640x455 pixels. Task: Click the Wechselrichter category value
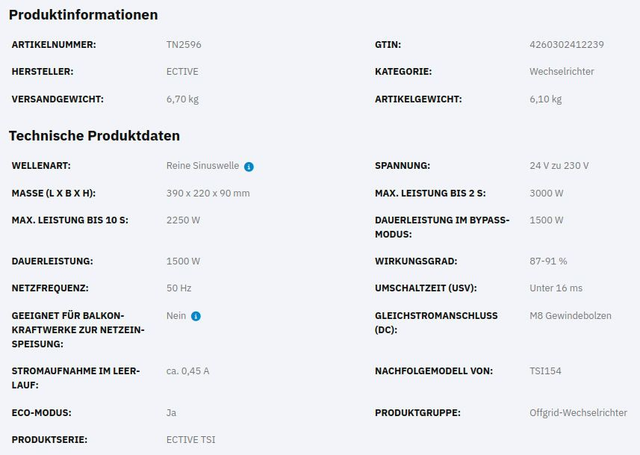[560, 72]
